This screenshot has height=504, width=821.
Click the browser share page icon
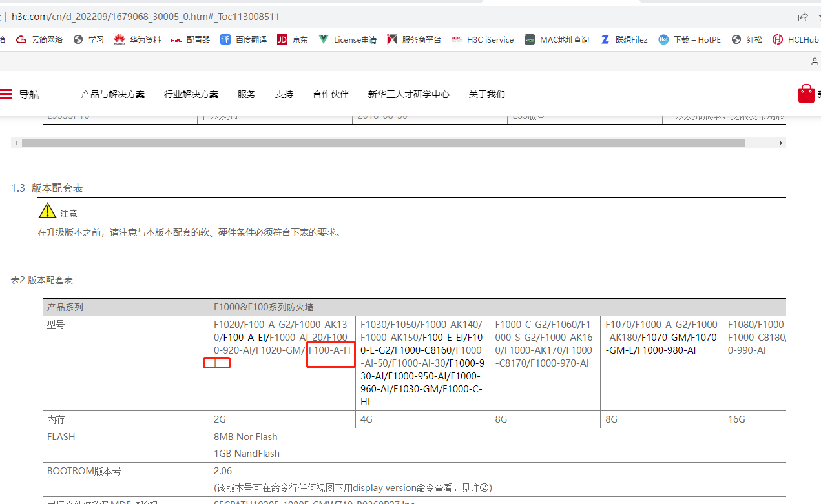802,17
